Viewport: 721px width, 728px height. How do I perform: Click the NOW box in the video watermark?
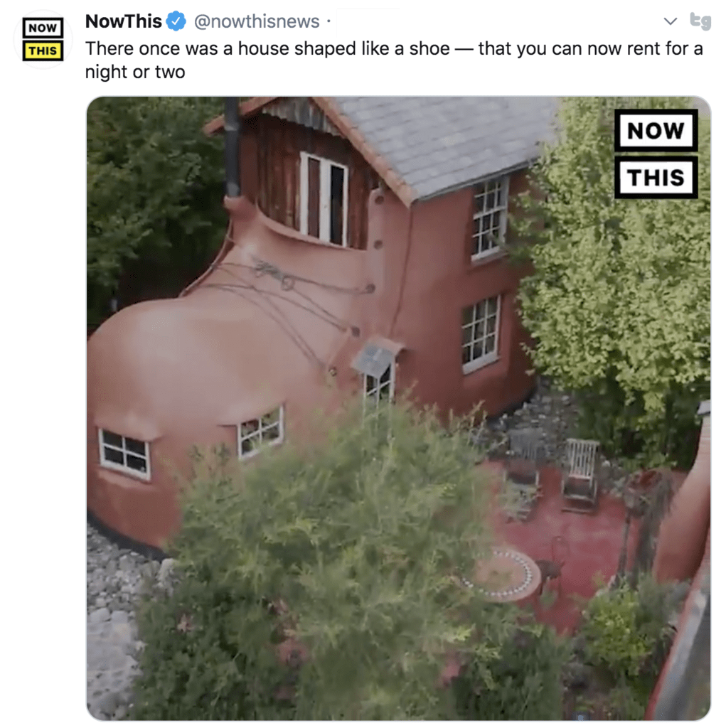(x=656, y=131)
